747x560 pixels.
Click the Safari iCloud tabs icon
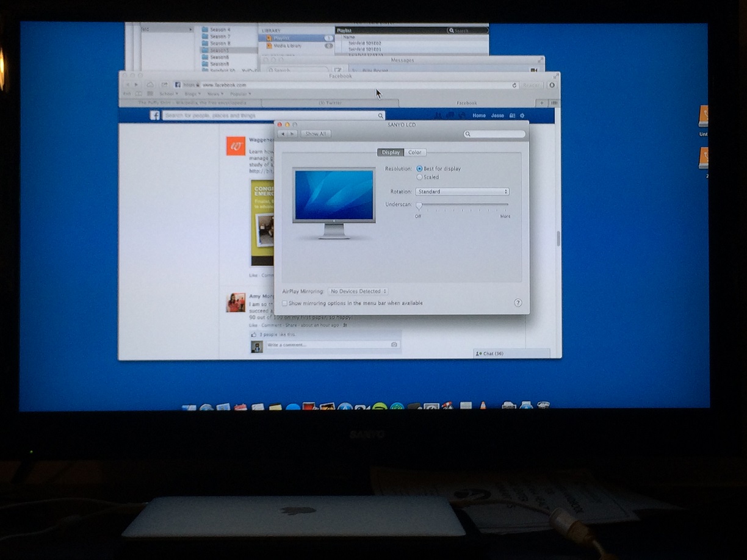tap(150, 85)
